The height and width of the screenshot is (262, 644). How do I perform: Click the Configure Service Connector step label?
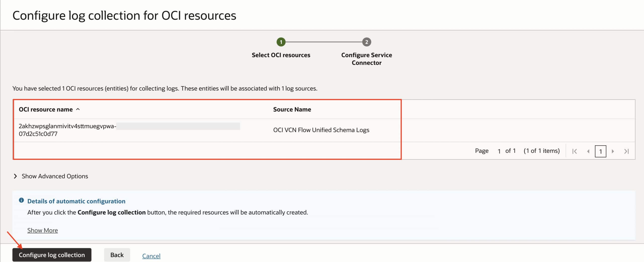(x=367, y=59)
